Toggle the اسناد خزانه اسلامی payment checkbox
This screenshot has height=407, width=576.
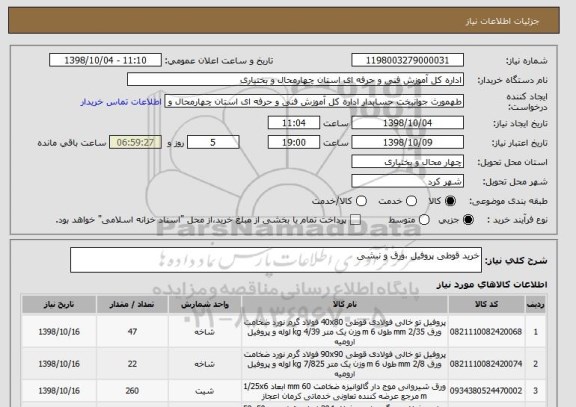[355, 220]
